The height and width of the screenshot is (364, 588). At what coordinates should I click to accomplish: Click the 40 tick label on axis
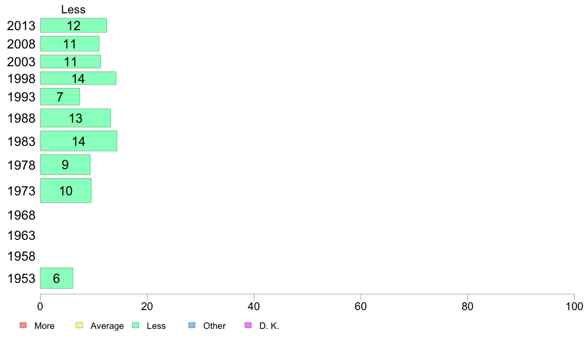point(254,307)
